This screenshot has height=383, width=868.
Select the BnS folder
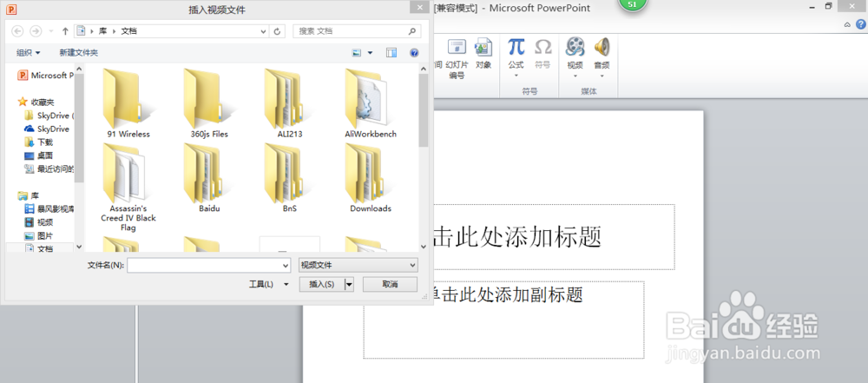(x=290, y=178)
